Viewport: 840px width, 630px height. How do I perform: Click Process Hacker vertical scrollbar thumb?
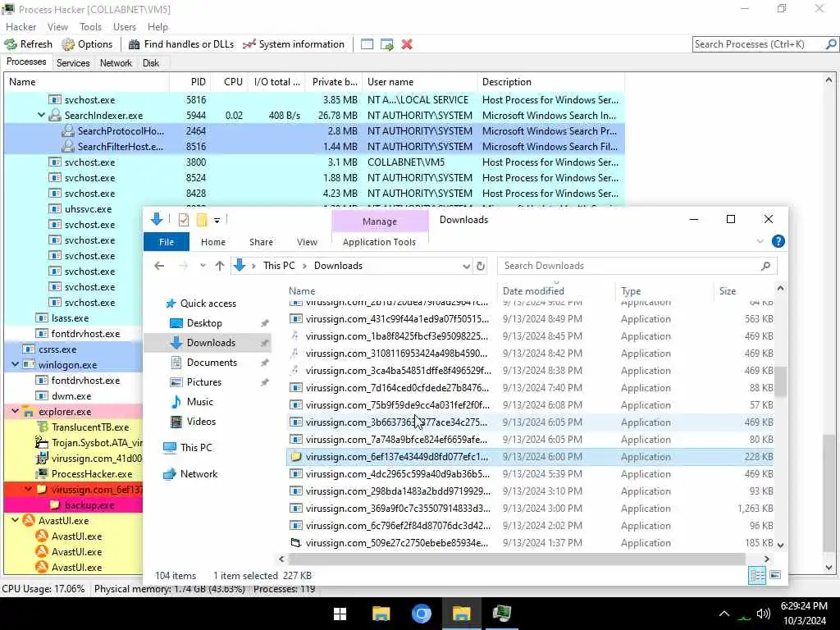click(x=829, y=494)
